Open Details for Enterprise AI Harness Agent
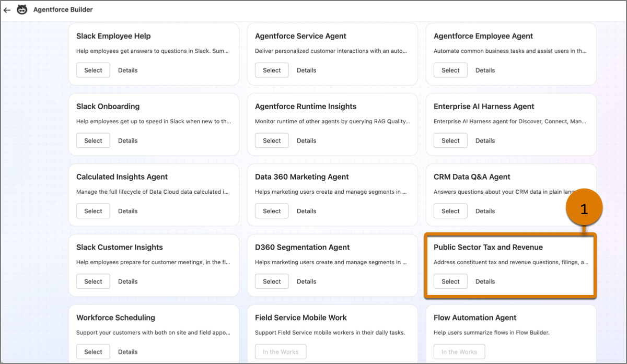The width and height of the screenshot is (627, 364). pos(485,140)
